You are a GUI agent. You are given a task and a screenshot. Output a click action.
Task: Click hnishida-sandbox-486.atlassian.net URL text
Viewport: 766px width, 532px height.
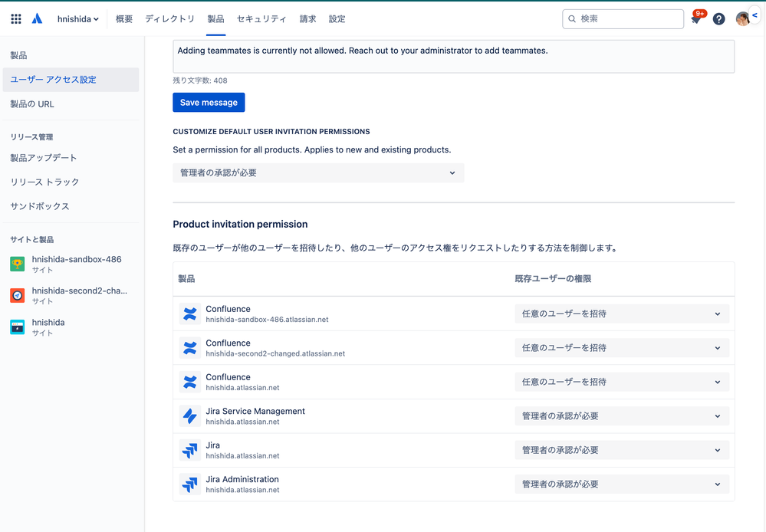[267, 320]
